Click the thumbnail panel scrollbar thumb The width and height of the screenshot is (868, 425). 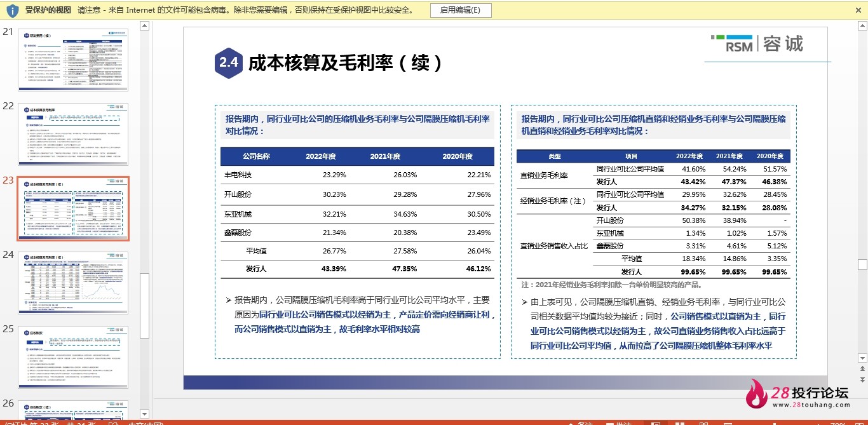pos(144,305)
